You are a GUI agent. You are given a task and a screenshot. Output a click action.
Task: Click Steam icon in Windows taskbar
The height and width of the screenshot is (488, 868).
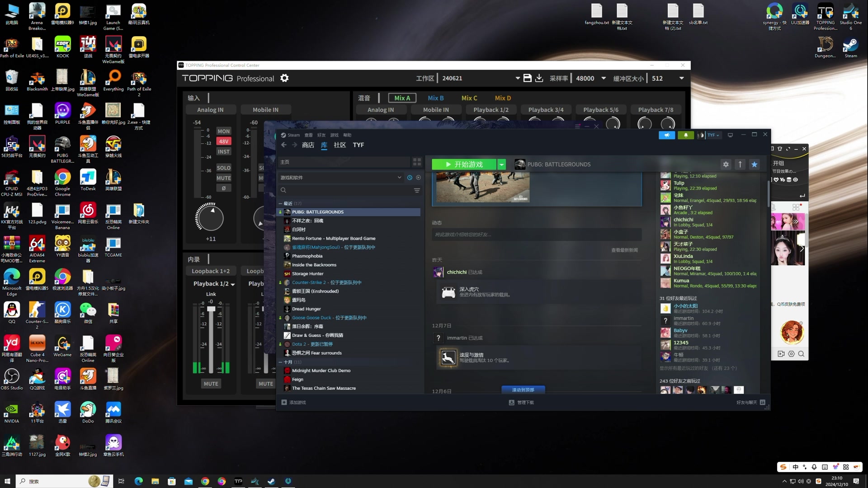coord(271,481)
